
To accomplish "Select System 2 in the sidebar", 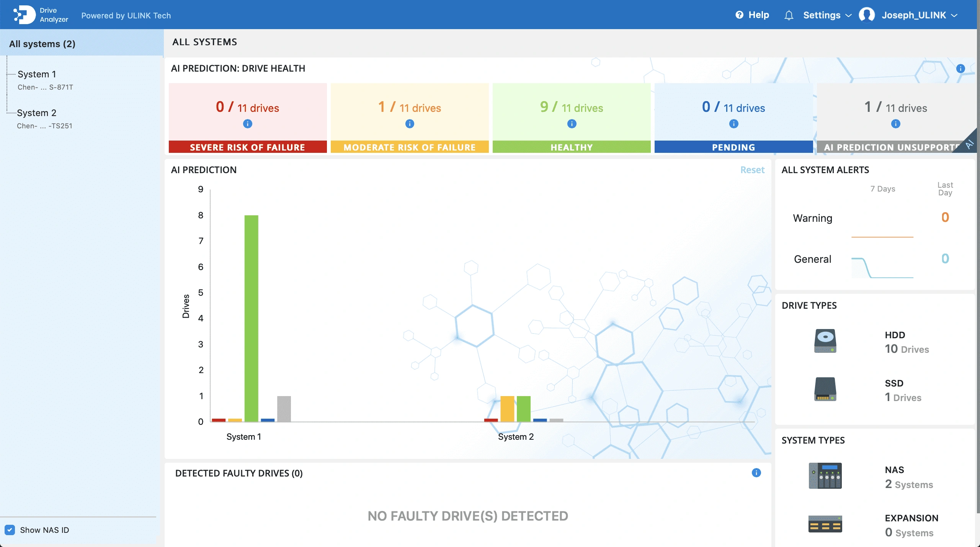I will tap(37, 113).
